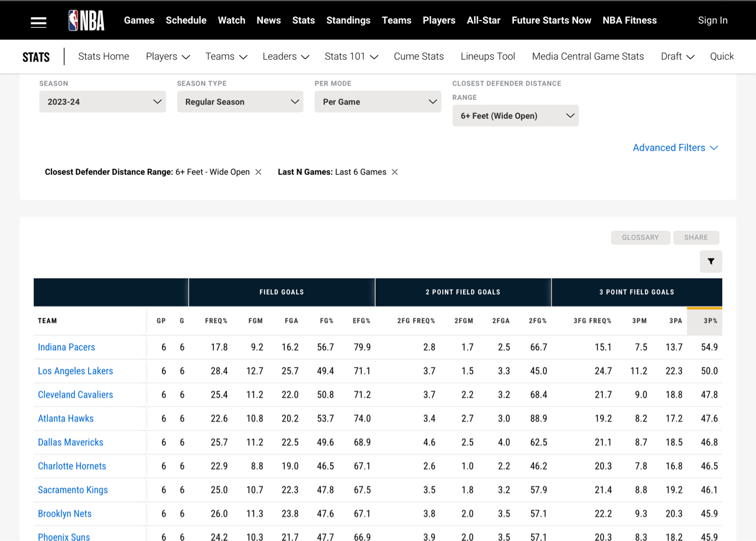
Task: Open Standings in top navigation
Action: pyautogui.click(x=348, y=20)
